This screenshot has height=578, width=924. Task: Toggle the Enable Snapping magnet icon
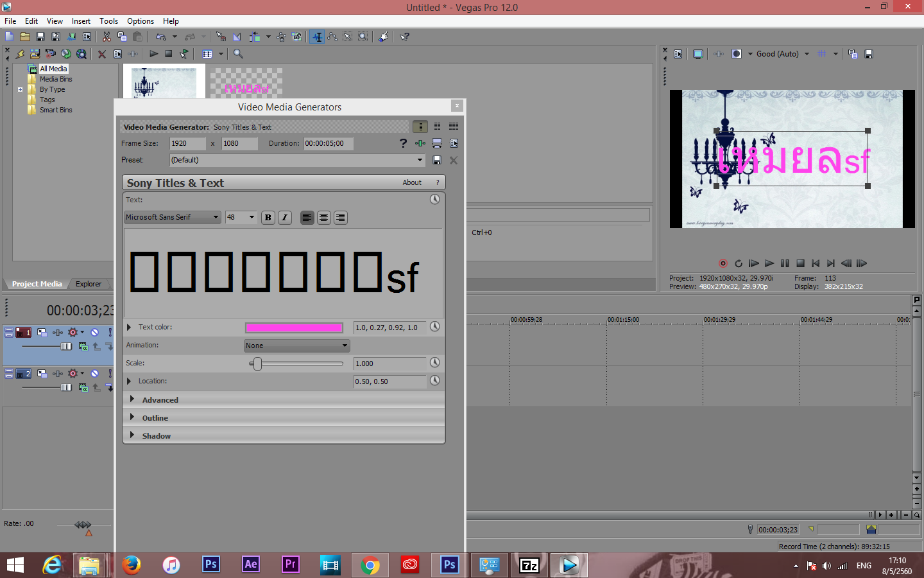(x=221, y=37)
